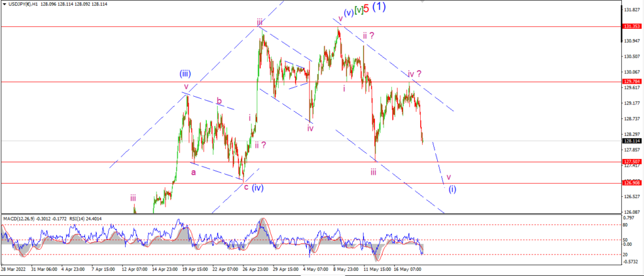Screen dimensions: 644x276
Task: Click the 127.507 red price label
Action: (x=631, y=162)
